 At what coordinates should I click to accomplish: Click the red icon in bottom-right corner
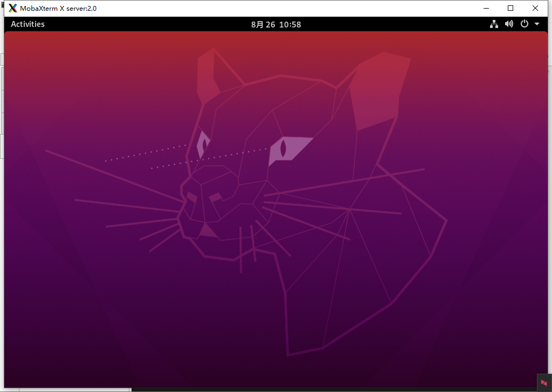point(544,382)
